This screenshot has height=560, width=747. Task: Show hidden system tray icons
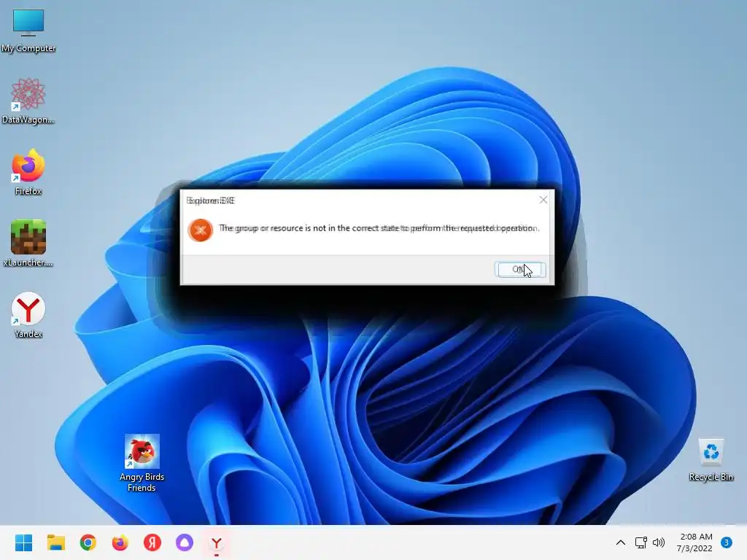(x=620, y=542)
